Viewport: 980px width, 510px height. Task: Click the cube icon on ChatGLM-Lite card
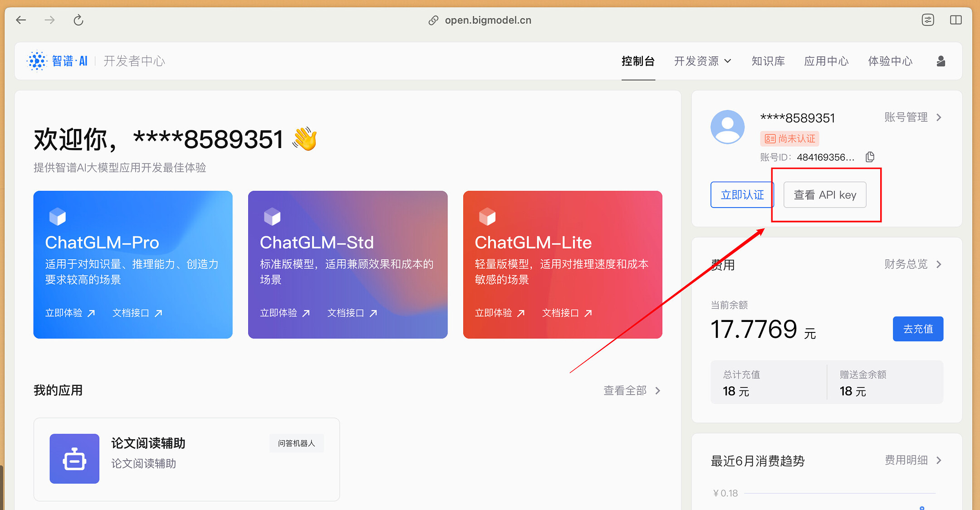[x=487, y=217]
